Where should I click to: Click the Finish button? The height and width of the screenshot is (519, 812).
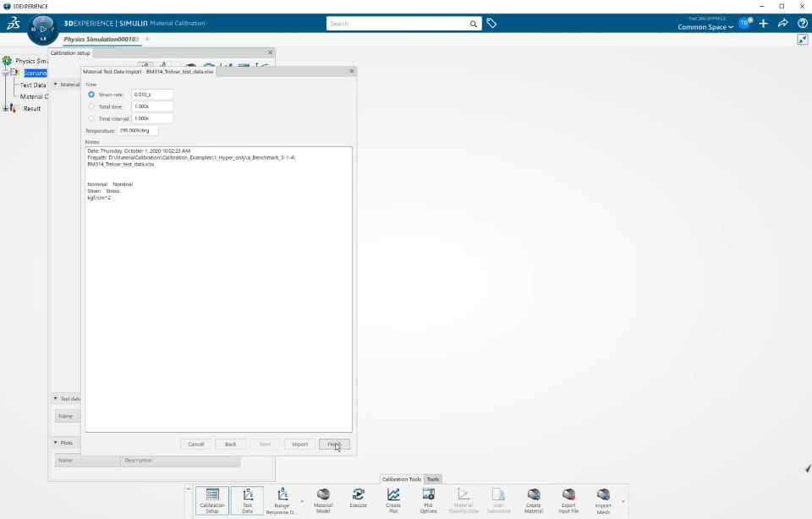pyautogui.click(x=335, y=444)
